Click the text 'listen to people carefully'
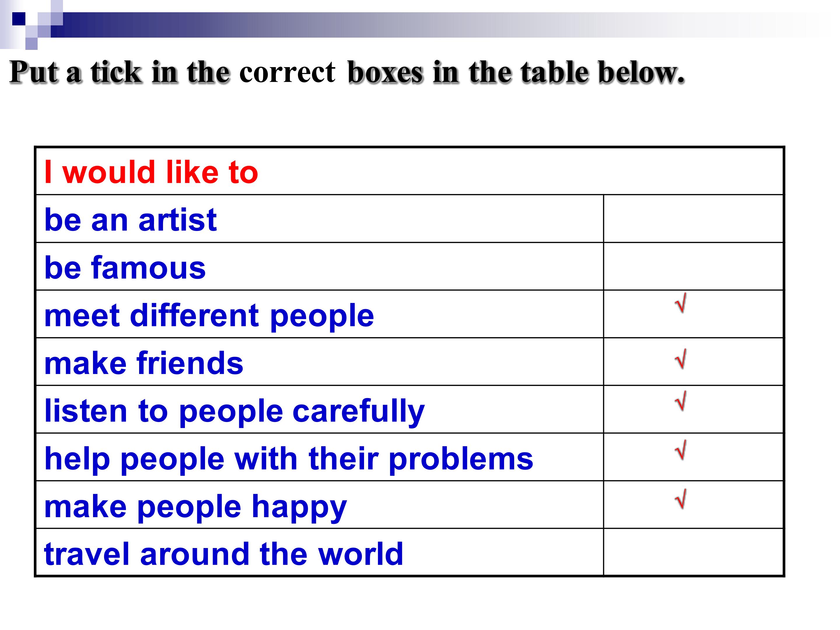This screenshot has height=630, width=840. click(x=234, y=412)
